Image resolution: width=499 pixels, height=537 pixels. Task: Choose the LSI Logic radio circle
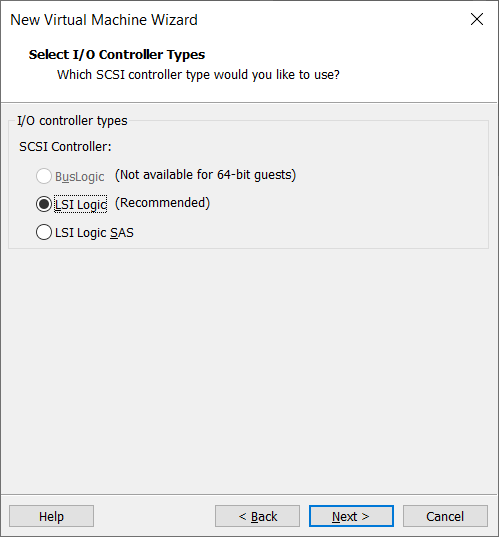point(44,204)
